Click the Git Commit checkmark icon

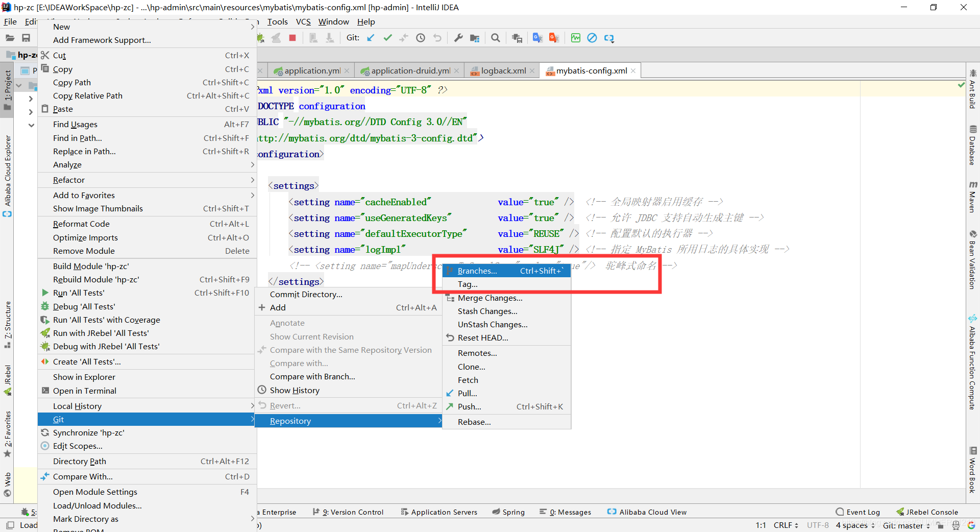coord(388,38)
